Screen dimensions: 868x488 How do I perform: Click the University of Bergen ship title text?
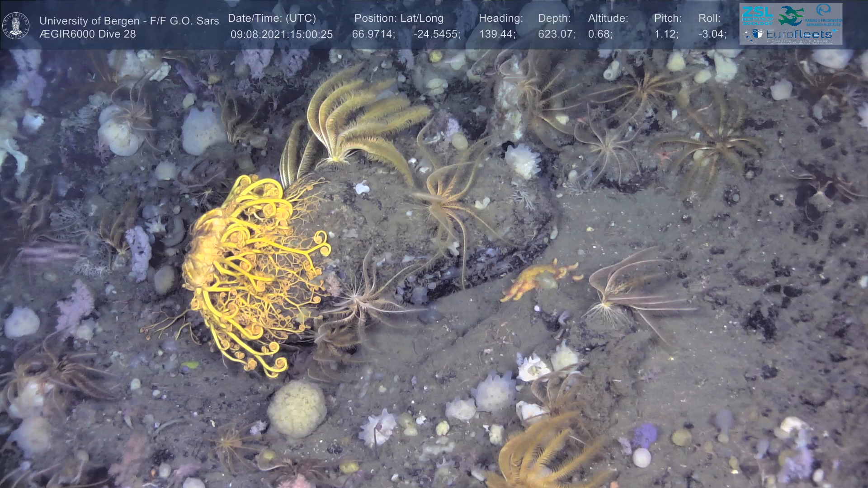point(129,21)
